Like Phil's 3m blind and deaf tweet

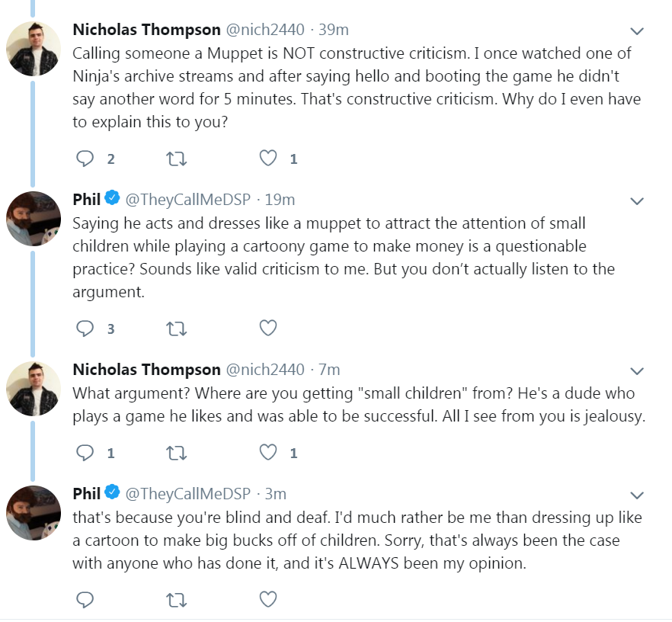268,599
